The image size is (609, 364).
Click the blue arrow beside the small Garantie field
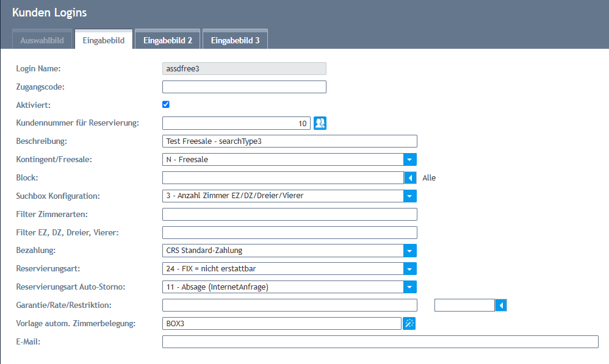pos(501,305)
